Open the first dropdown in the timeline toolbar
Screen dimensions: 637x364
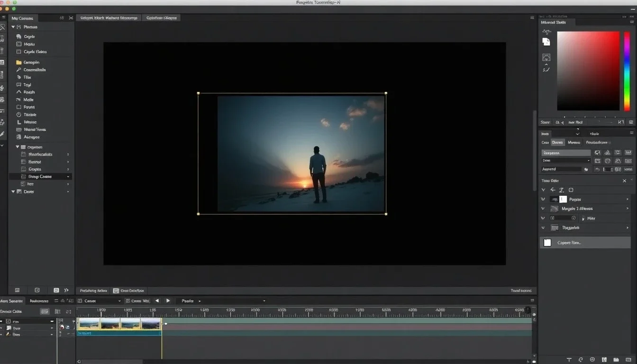(x=100, y=301)
